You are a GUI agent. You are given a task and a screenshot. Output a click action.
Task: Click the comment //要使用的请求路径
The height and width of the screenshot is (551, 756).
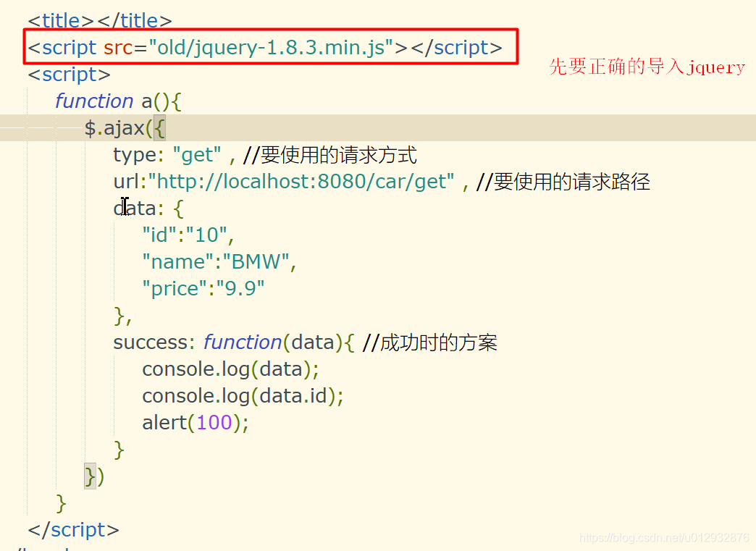(x=563, y=182)
